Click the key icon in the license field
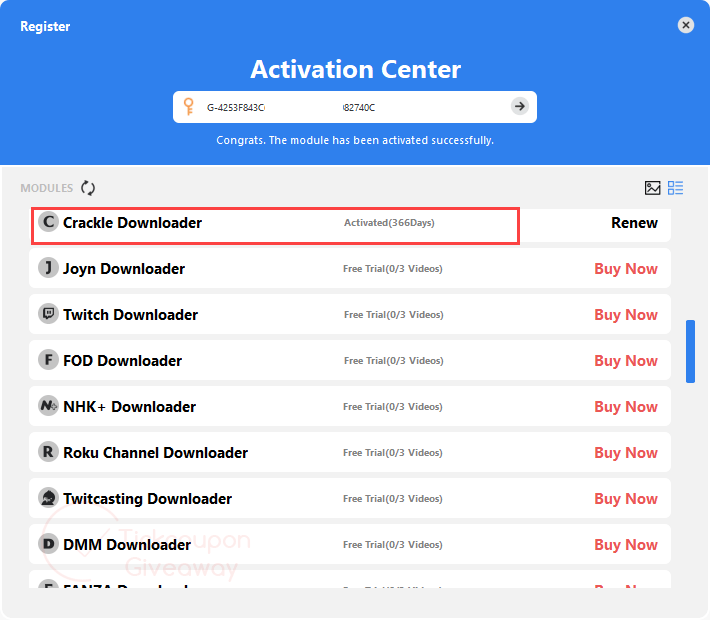The height and width of the screenshot is (620, 710). click(x=188, y=107)
